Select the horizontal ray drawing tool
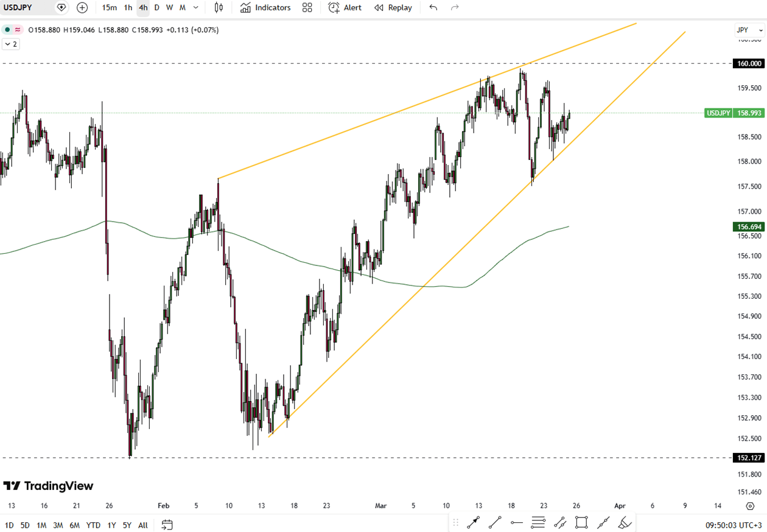 click(x=517, y=522)
